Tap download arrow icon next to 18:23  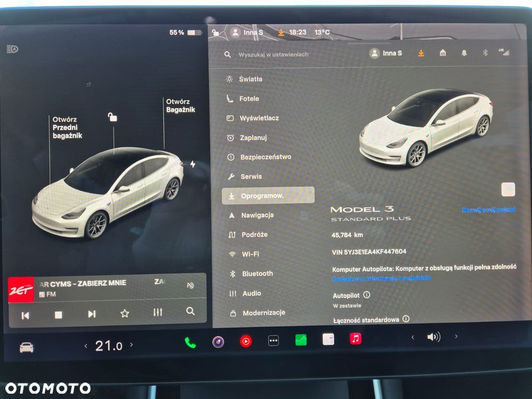(281, 32)
